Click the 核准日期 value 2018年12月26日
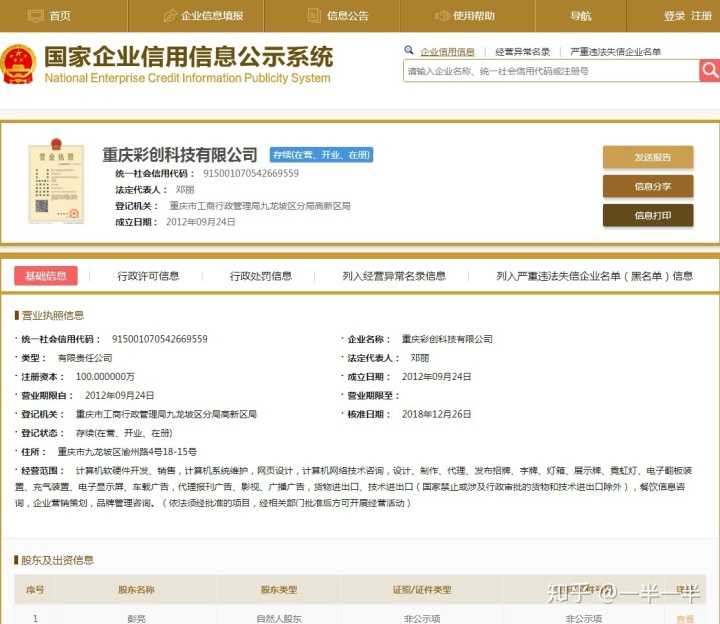 pos(436,414)
